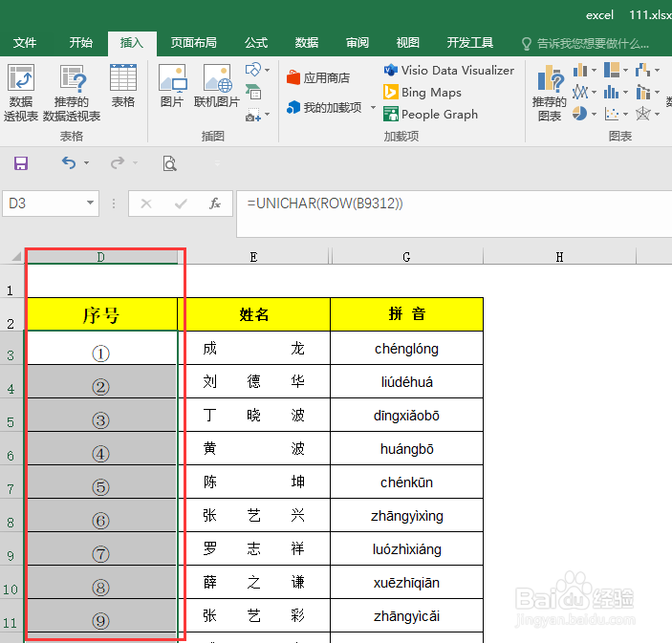Viewport: 672px width, 643px height.
Task: Launch Visio Data Visualizer add-in
Action: pyautogui.click(x=448, y=71)
